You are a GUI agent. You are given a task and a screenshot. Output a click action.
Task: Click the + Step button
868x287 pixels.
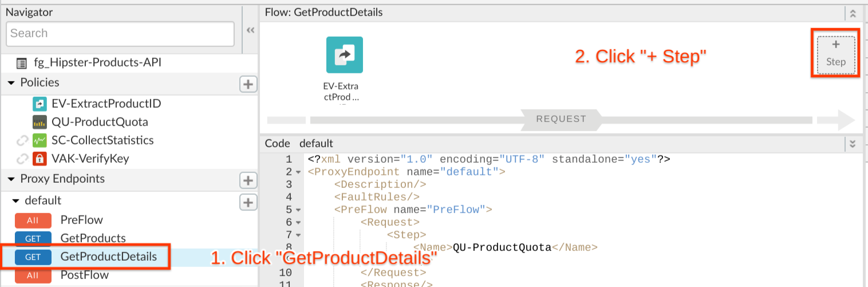click(836, 53)
